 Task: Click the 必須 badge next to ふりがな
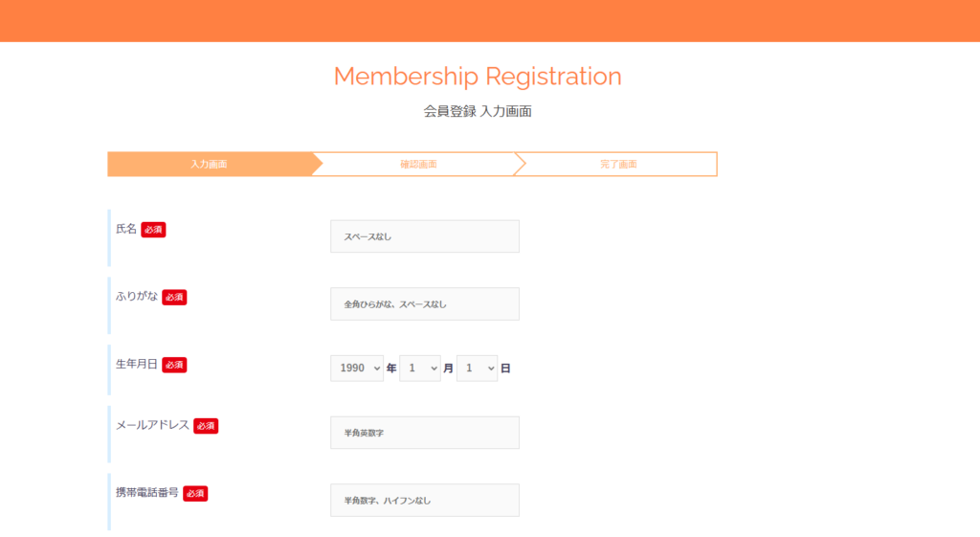point(174,298)
